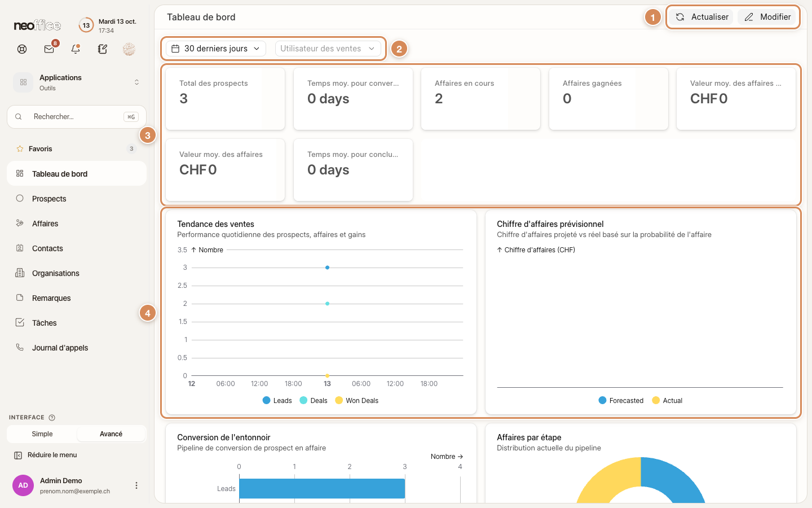Click the Interface help question-mark icon

(x=52, y=418)
